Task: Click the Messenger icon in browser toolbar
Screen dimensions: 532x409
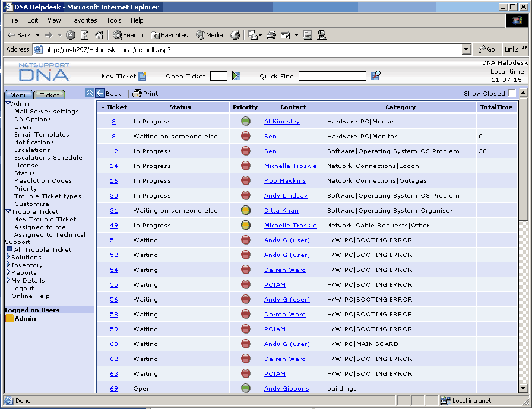Action: click(322, 35)
